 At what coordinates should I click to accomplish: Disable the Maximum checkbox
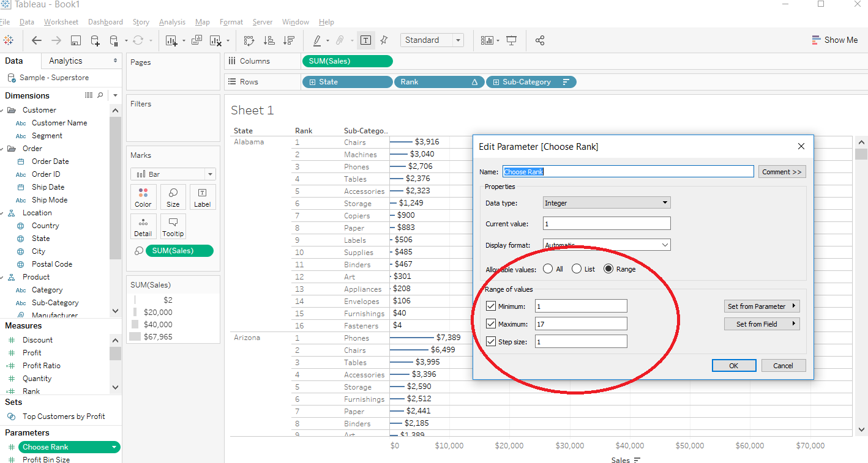[x=491, y=324]
